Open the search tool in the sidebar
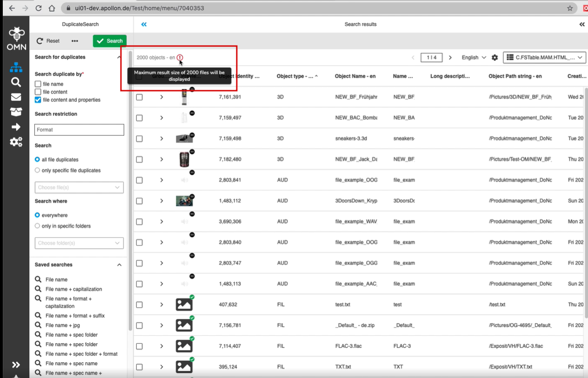 16,82
